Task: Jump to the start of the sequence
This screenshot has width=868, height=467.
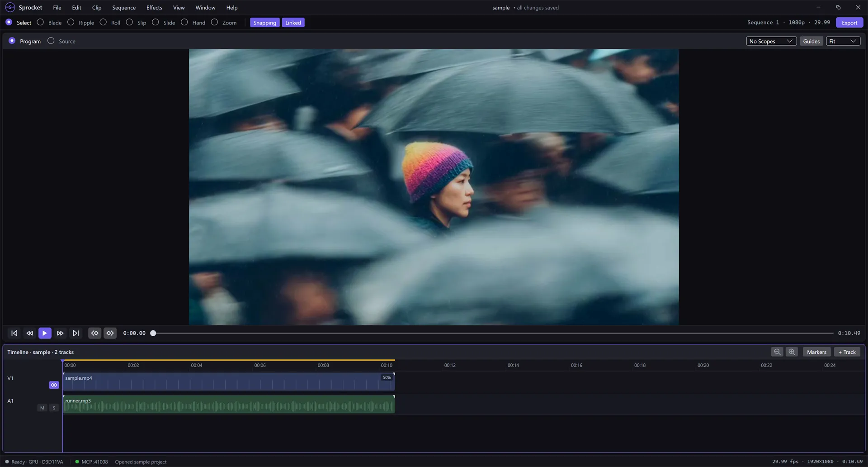Action: coord(14,333)
